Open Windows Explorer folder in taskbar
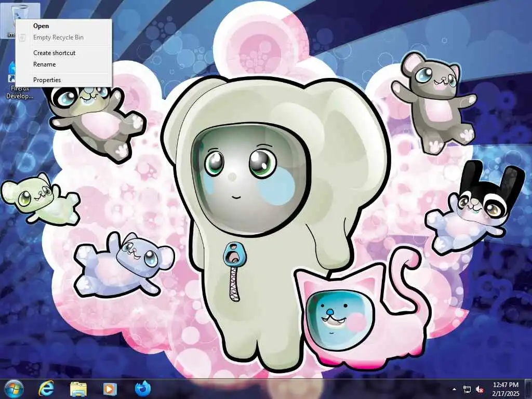532x399 pixels. pyautogui.click(x=78, y=389)
